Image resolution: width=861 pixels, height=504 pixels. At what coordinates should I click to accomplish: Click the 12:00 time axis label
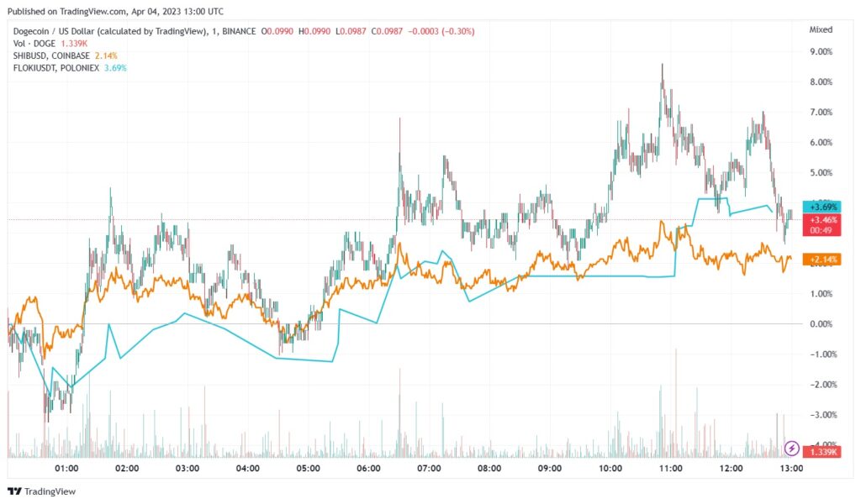point(731,469)
